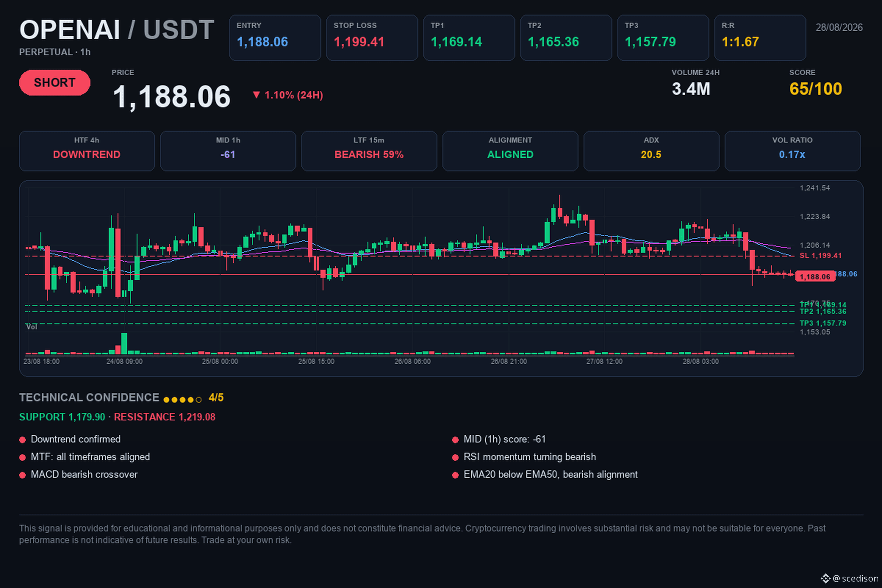Click the '23/08 18:00' time axis label

[41, 362]
